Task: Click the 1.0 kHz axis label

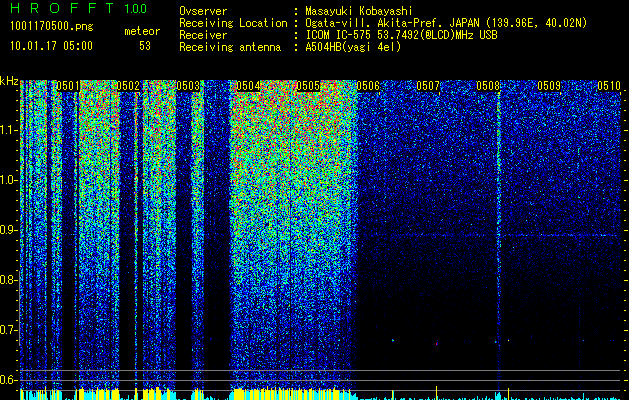Action: (9, 181)
